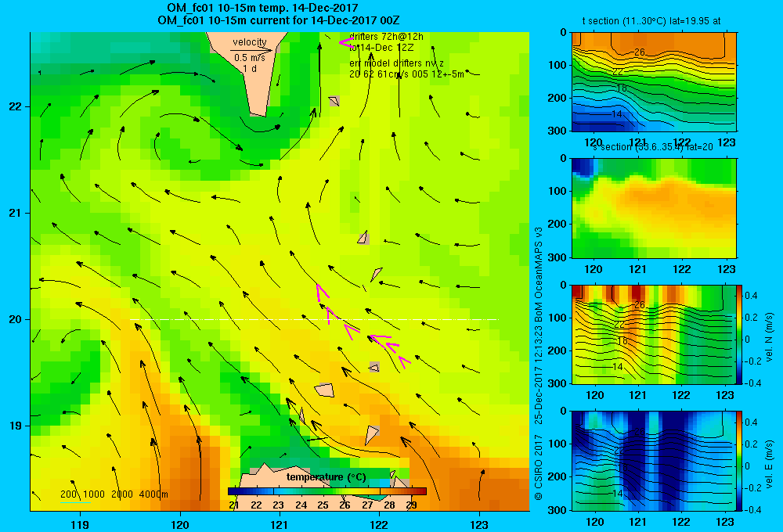Click longitude label 121 below the main map

point(280,524)
